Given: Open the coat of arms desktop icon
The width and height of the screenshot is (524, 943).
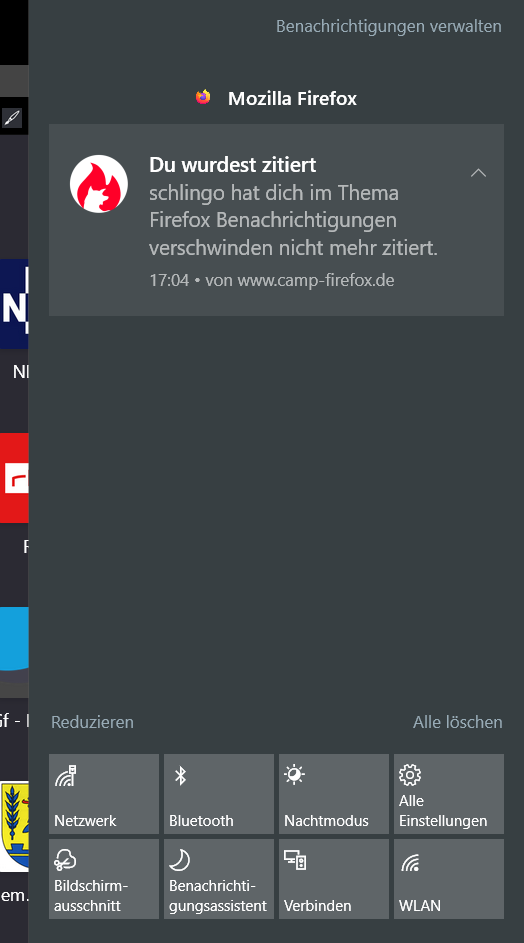Looking at the screenshot, I should 14,826.
